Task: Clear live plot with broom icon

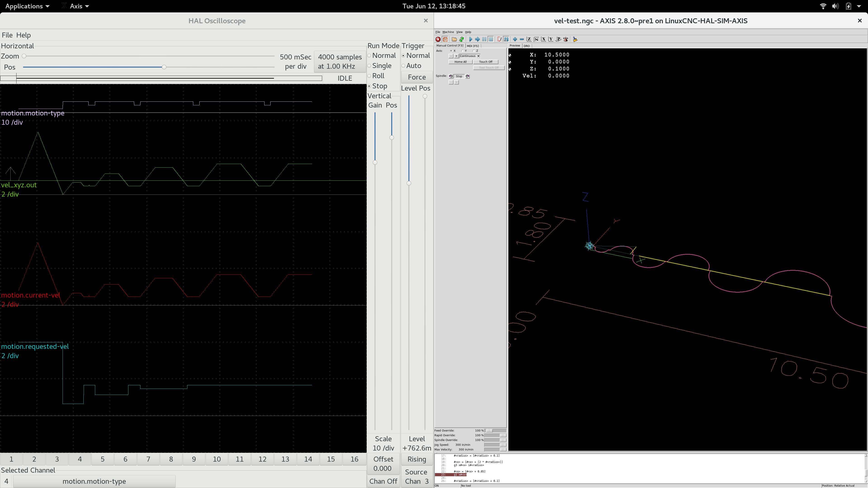Action: (x=575, y=39)
